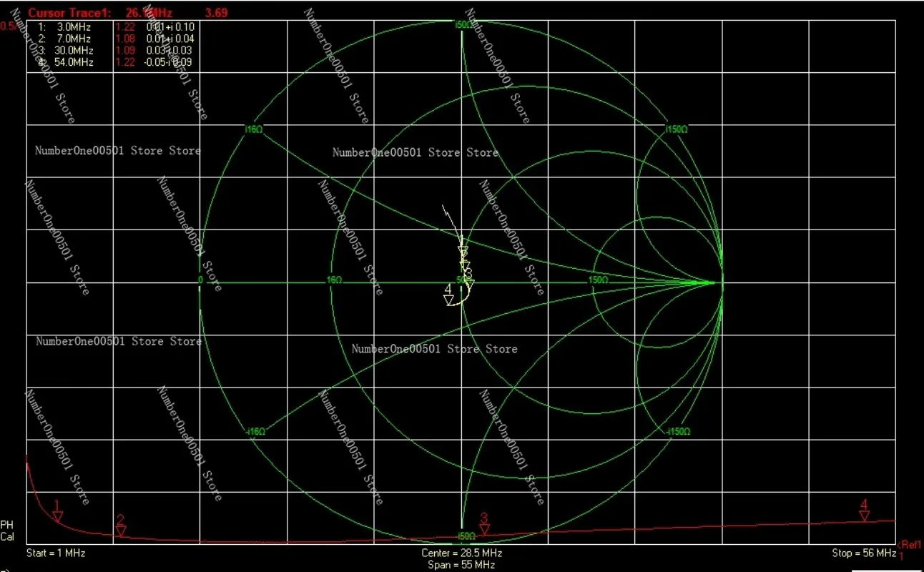Click the '16Ω' resistance axis label

point(335,281)
